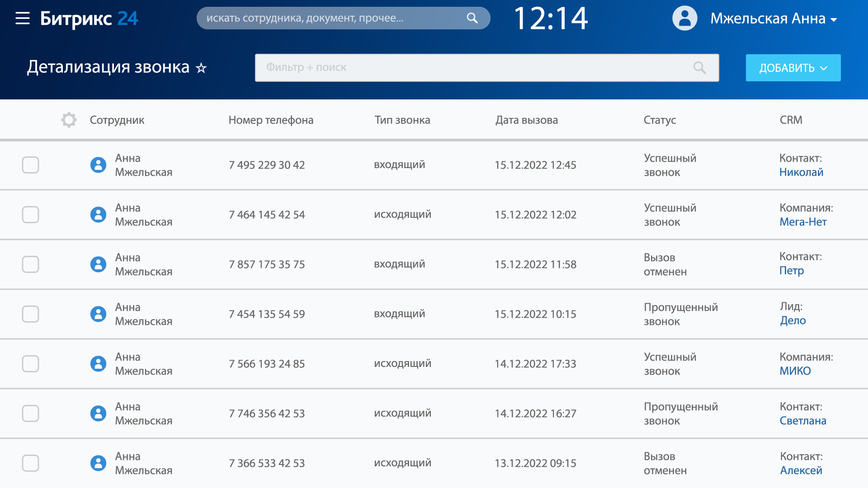Open table settings gear icon

(69, 120)
